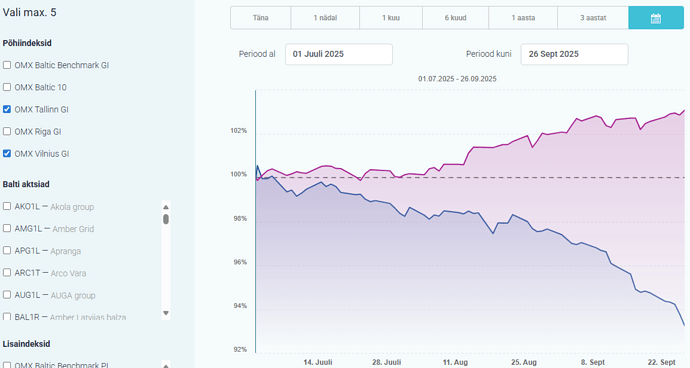The width and height of the screenshot is (690, 368).
Task: Switch to the 1 kuu period
Action: coord(391,18)
